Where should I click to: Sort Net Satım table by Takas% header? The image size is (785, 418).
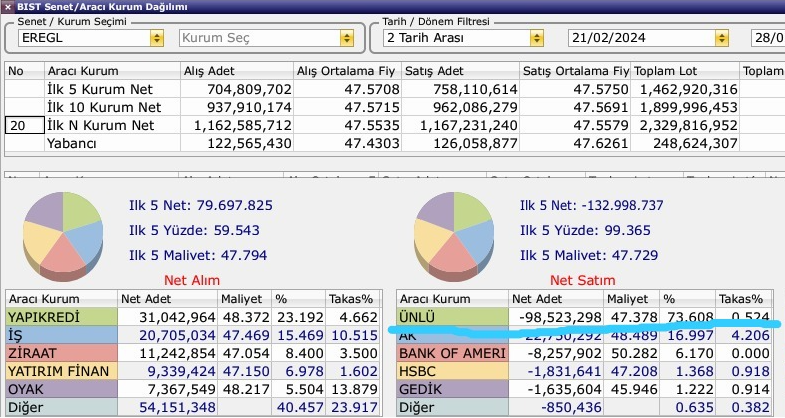pyautogui.click(x=744, y=299)
